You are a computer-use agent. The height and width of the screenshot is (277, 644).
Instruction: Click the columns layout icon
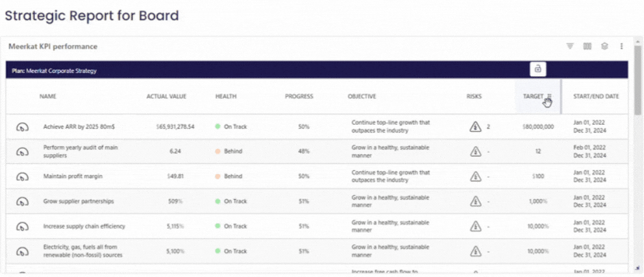click(587, 46)
